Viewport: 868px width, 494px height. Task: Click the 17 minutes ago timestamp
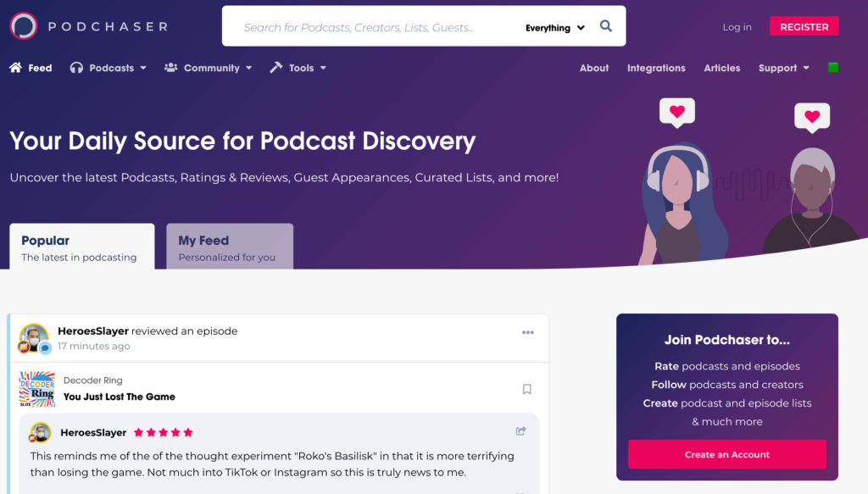pyautogui.click(x=93, y=347)
